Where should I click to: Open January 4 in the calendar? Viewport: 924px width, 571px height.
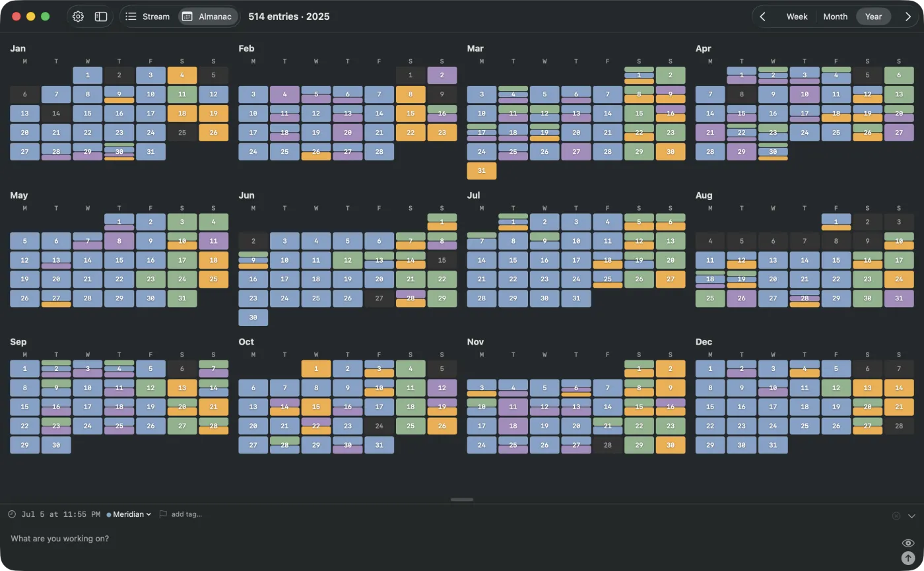coord(182,75)
